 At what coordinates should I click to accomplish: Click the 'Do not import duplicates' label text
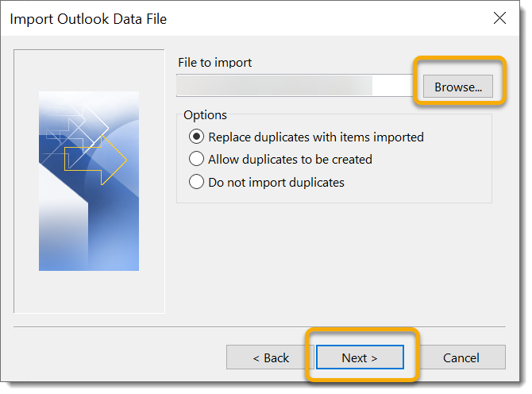(x=276, y=182)
